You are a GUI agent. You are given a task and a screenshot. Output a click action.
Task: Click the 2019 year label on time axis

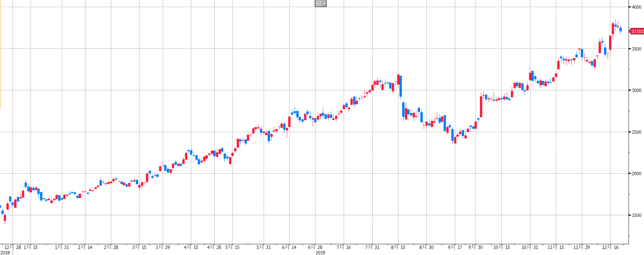tap(320, 253)
